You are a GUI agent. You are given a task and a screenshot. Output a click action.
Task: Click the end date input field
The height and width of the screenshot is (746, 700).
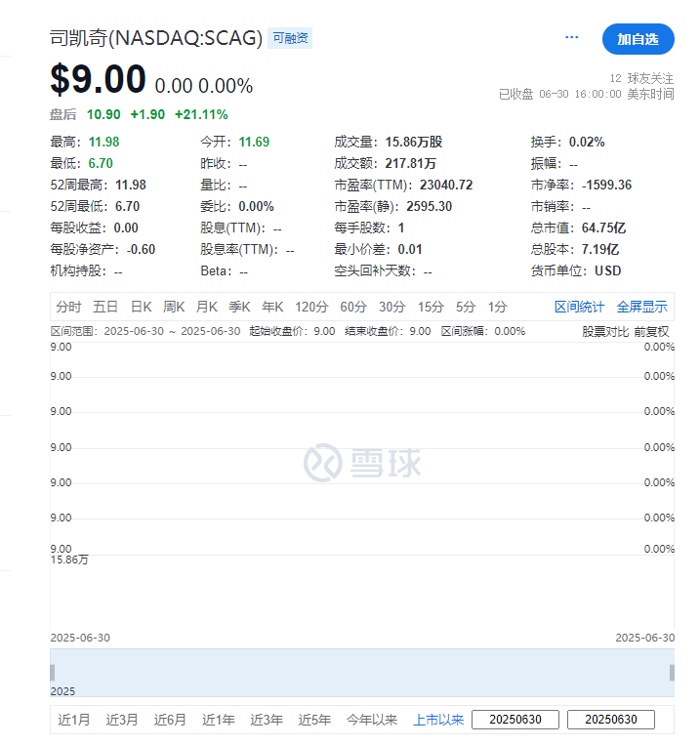(611, 720)
